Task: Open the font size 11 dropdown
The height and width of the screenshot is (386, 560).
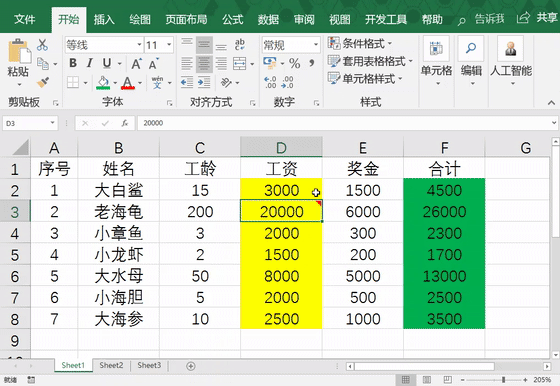Action: point(169,45)
